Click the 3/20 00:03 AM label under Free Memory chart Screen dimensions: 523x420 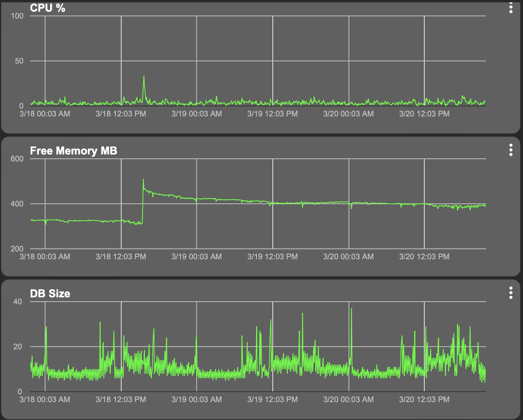[349, 257]
